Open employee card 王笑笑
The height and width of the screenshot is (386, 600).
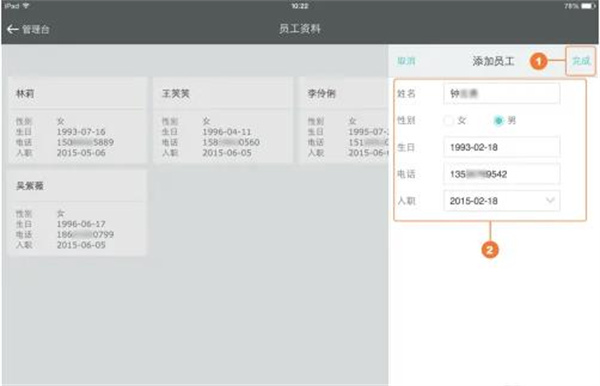pos(223,121)
